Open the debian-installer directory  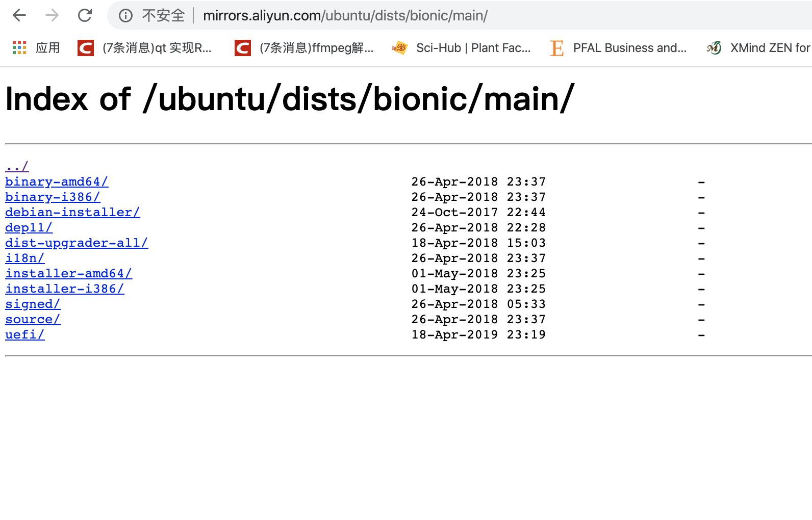click(x=72, y=212)
